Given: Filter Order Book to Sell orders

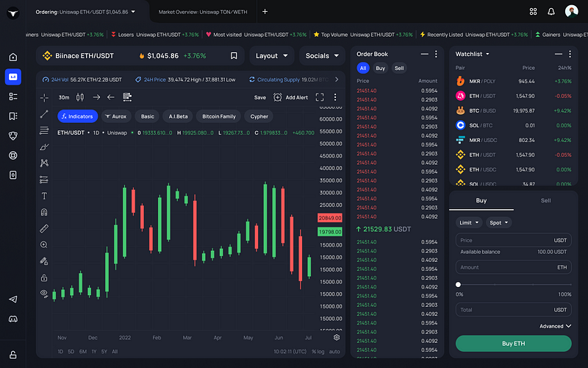Looking at the screenshot, I should (x=399, y=68).
